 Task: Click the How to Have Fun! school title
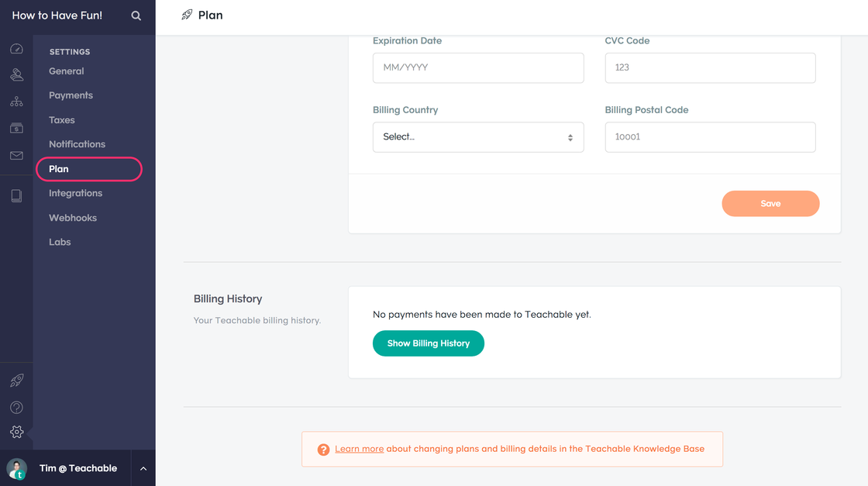(57, 16)
